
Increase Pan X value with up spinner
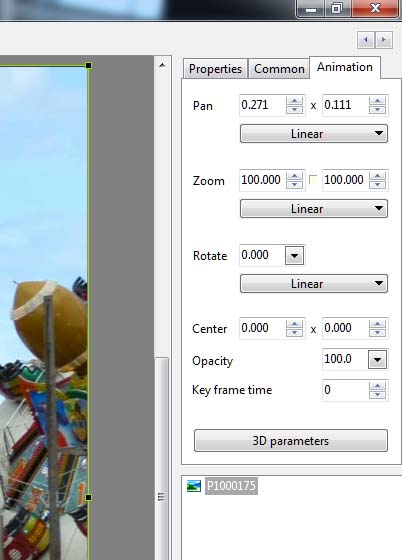pos(295,101)
